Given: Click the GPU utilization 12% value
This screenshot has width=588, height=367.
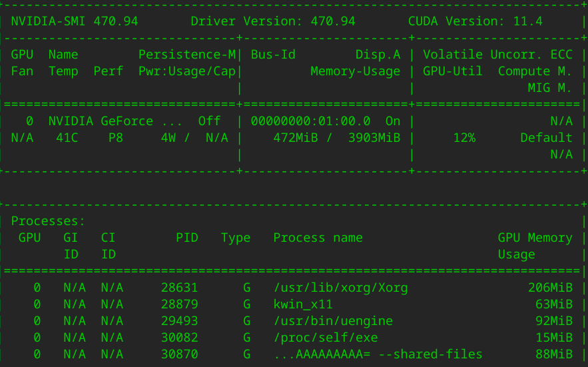Looking at the screenshot, I should [x=464, y=138].
